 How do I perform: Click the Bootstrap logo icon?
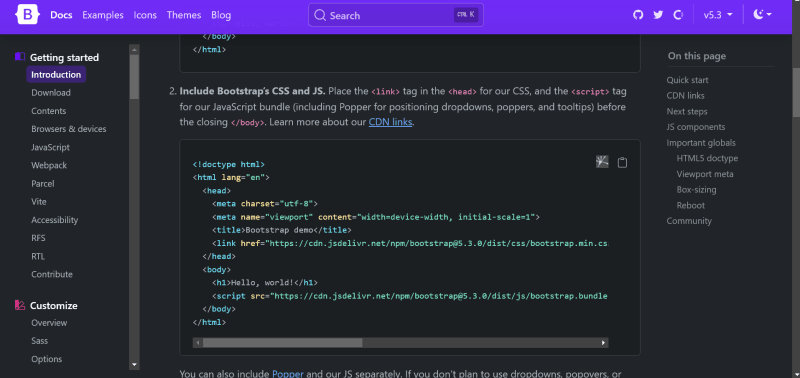(28, 15)
